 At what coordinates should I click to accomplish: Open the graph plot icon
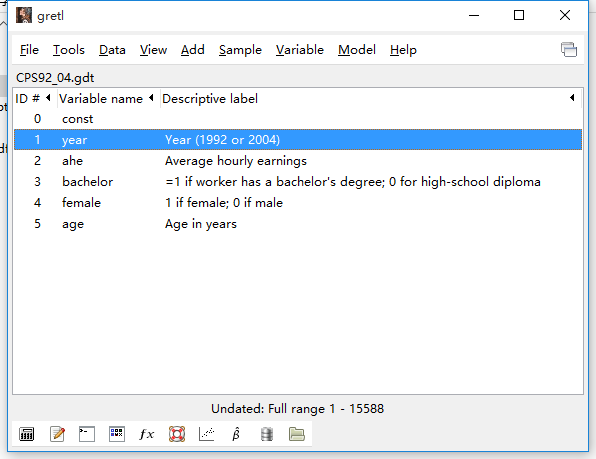pyautogui.click(x=206, y=434)
